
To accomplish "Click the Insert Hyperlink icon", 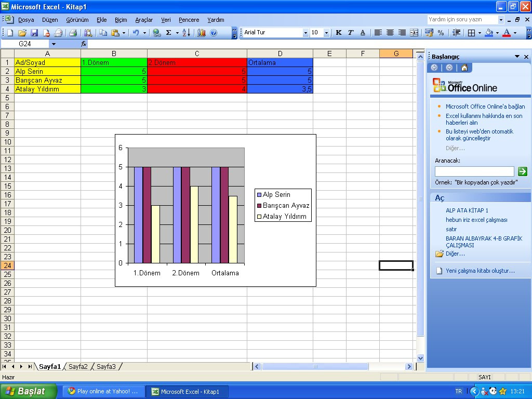I will (x=156, y=32).
